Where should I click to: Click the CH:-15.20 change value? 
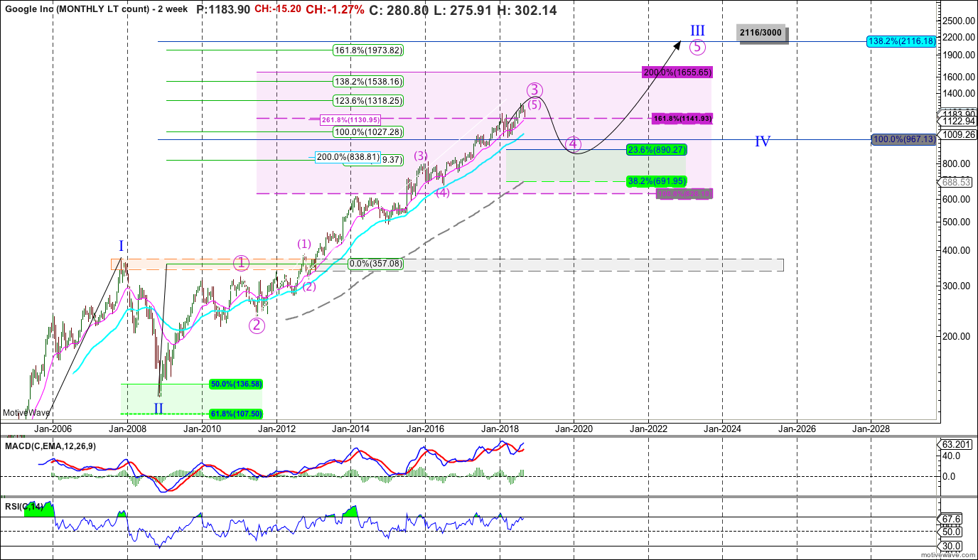point(279,10)
